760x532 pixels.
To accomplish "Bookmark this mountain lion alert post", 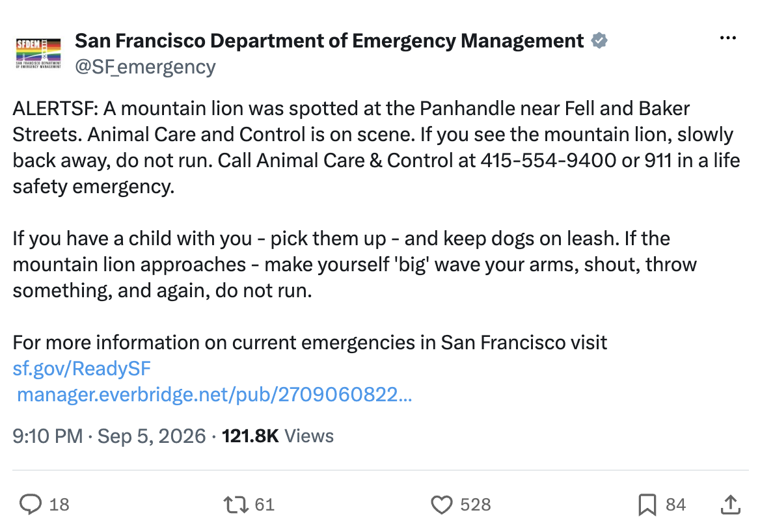I will coord(647,505).
